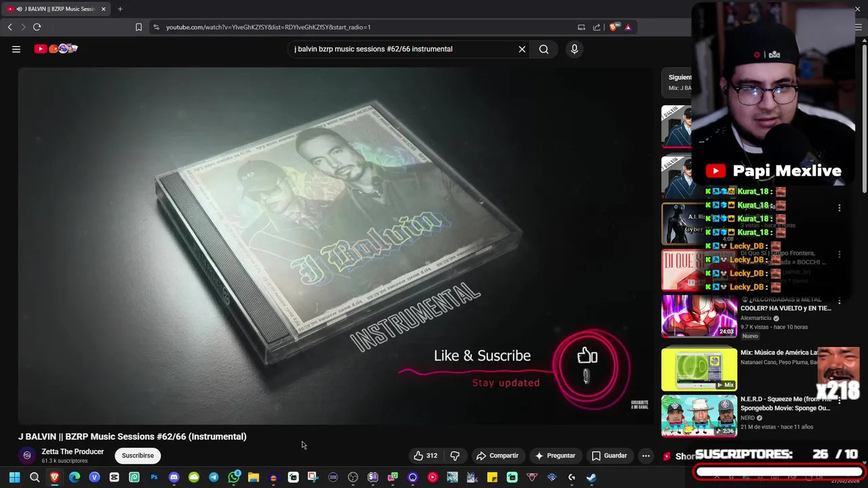Open Logitech G HUB from taskbar
The image size is (868, 488).
(x=571, y=477)
